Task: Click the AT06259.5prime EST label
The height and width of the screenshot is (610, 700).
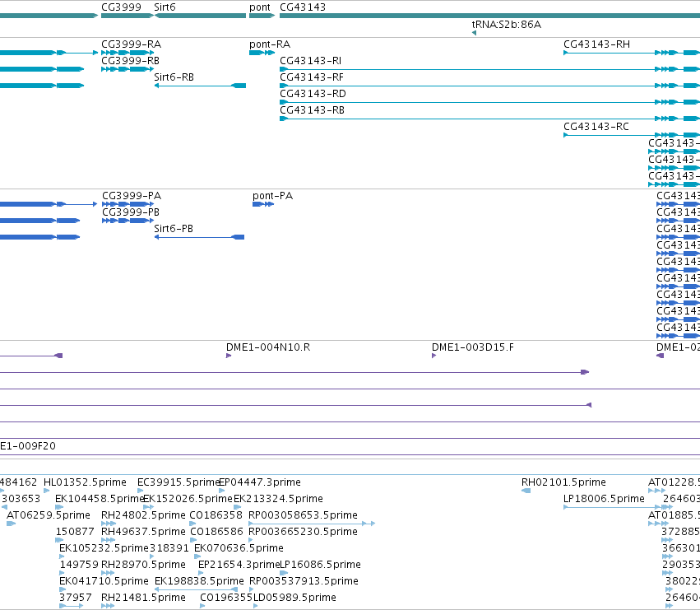Action: [49, 515]
